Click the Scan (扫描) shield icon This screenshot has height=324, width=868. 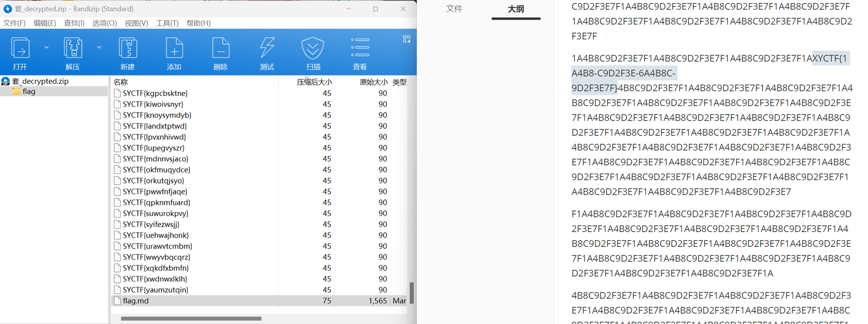[313, 48]
